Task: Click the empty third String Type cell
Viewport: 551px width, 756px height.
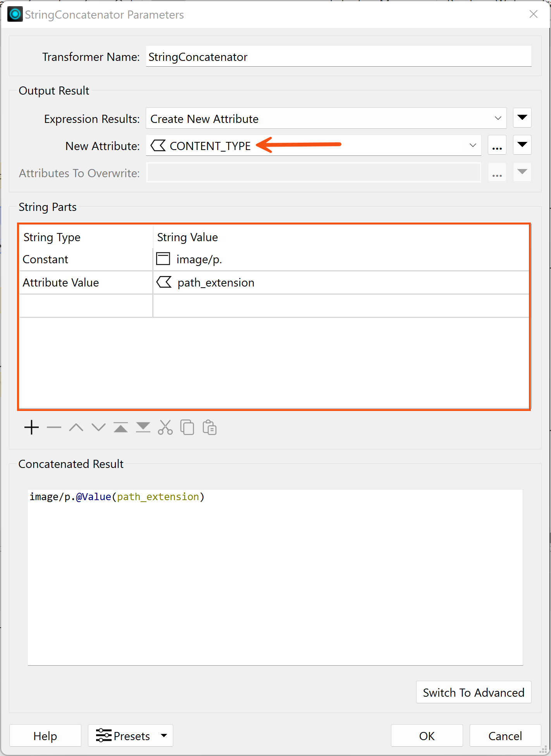Action: click(x=86, y=306)
